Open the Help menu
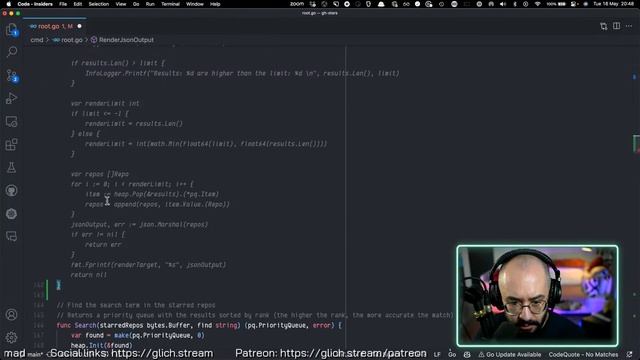 point(215,4)
